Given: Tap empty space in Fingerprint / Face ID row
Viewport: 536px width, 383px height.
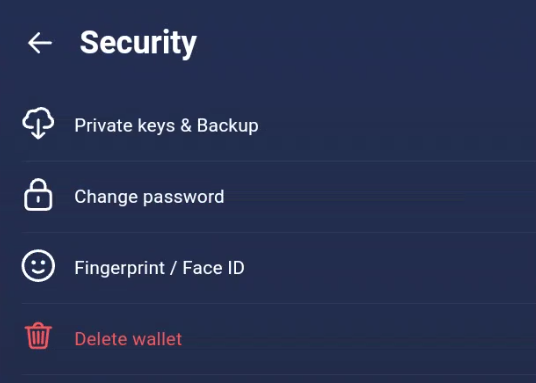Looking at the screenshot, I should click(386, 268).
